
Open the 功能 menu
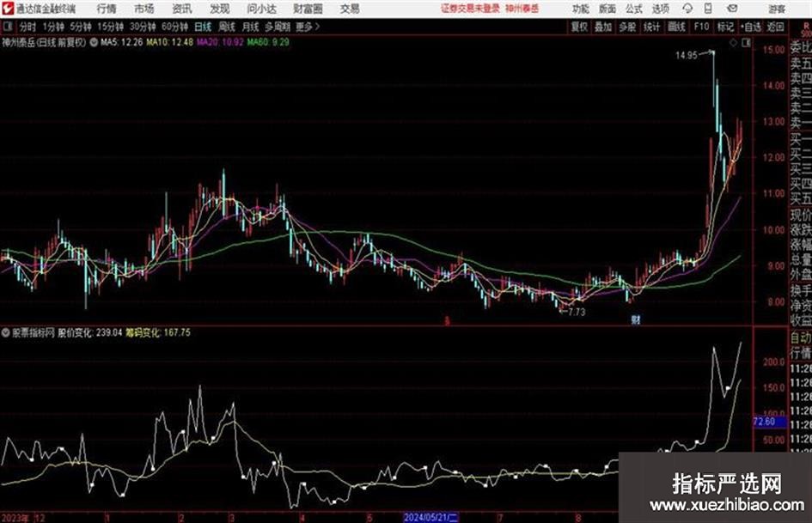click(581, 9)
